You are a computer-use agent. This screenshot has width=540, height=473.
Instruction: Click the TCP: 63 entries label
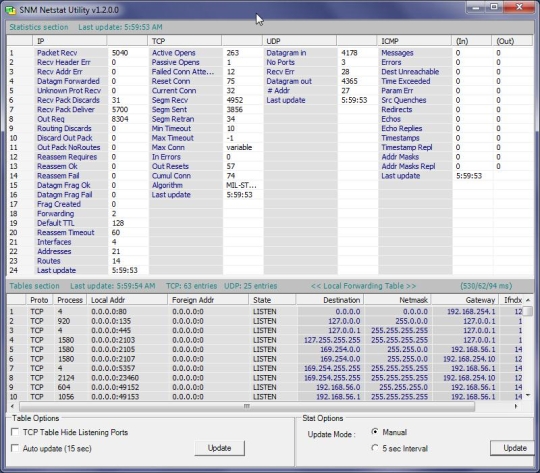pos(191,286)
